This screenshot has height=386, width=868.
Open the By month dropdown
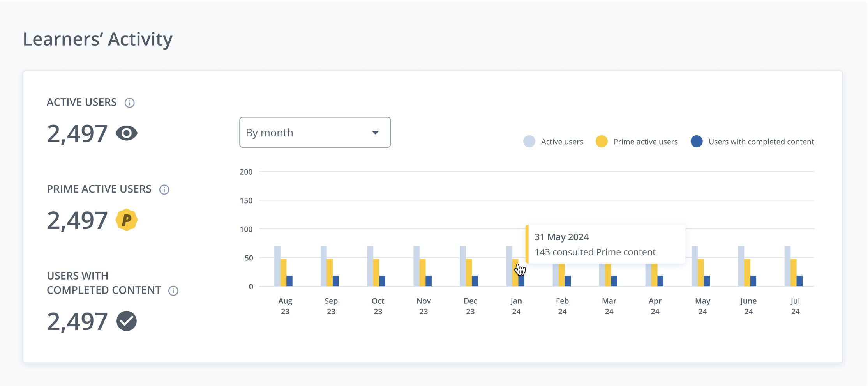(x=315, y=133)
